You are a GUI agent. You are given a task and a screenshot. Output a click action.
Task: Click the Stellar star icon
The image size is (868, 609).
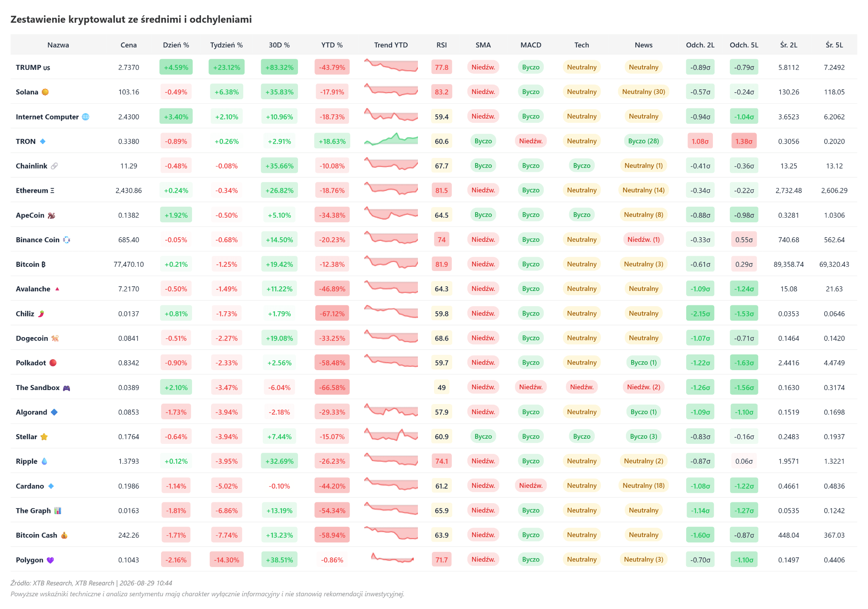pos(44,437)
